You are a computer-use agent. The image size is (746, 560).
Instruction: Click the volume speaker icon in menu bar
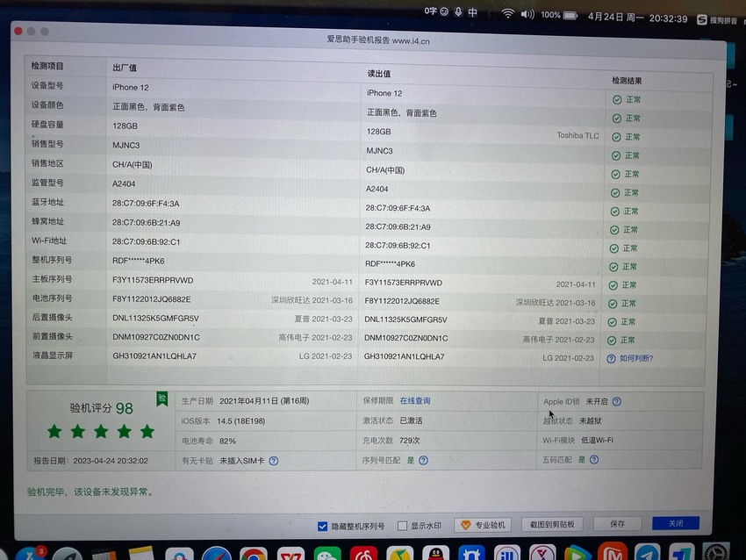click(x=527, y=14)
